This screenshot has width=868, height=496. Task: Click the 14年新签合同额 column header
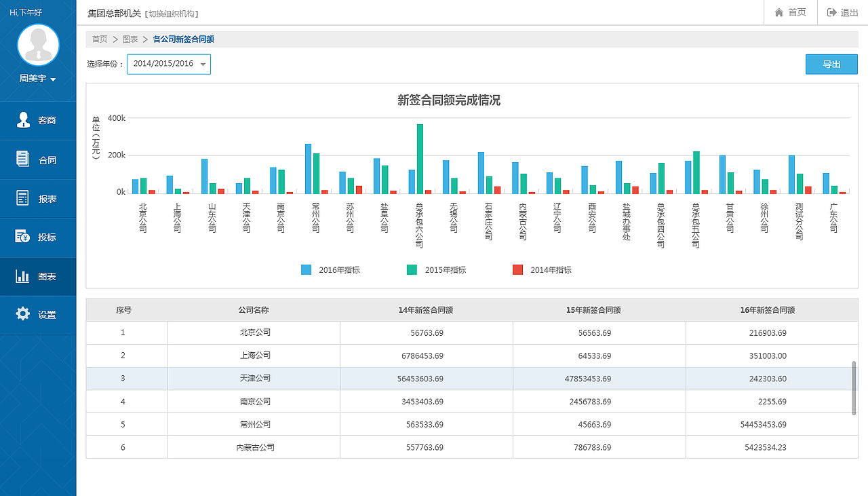[426, 310]
